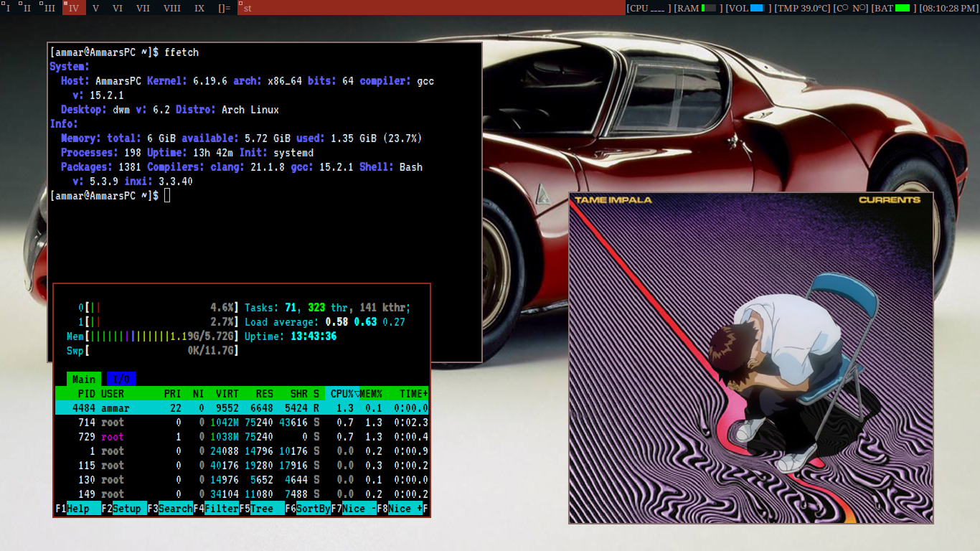Switch to workspace tag VII
This screenshot has height=551, width=980.
tap(143, 8)
